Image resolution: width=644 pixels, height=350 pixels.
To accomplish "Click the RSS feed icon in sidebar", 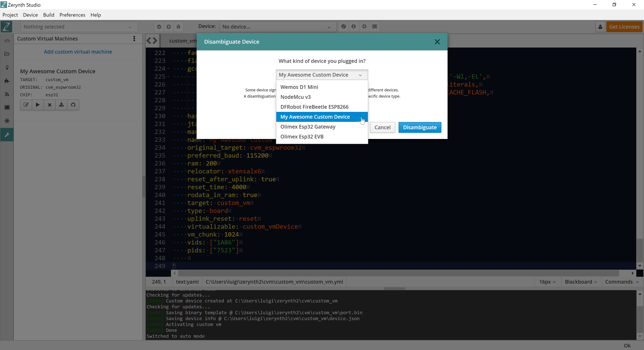I will 7,94.
